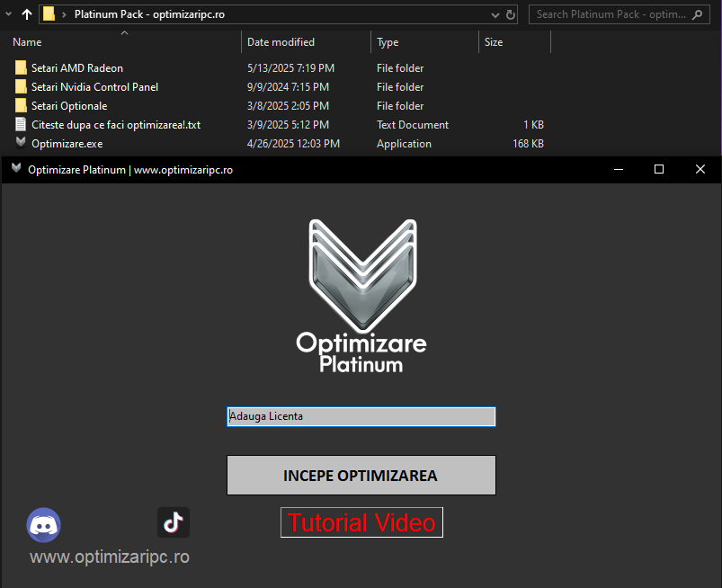Click the Optimizare Platinum logo image

pos(361,296)
